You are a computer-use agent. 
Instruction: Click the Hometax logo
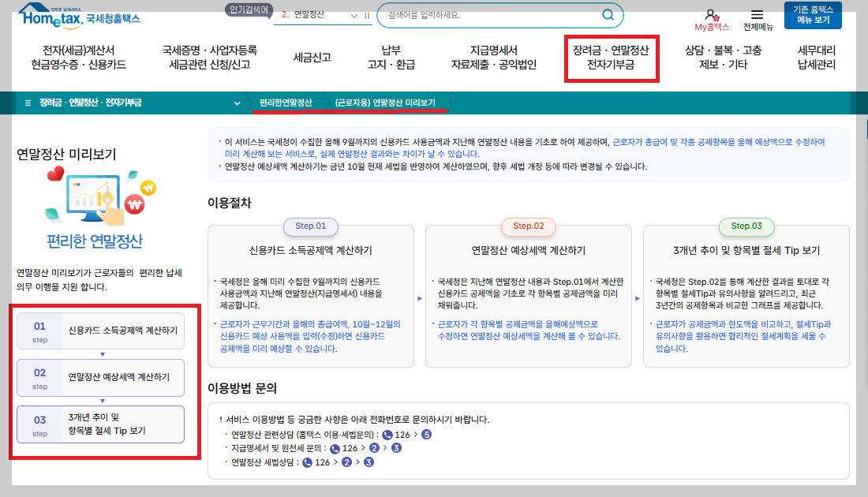47,17
